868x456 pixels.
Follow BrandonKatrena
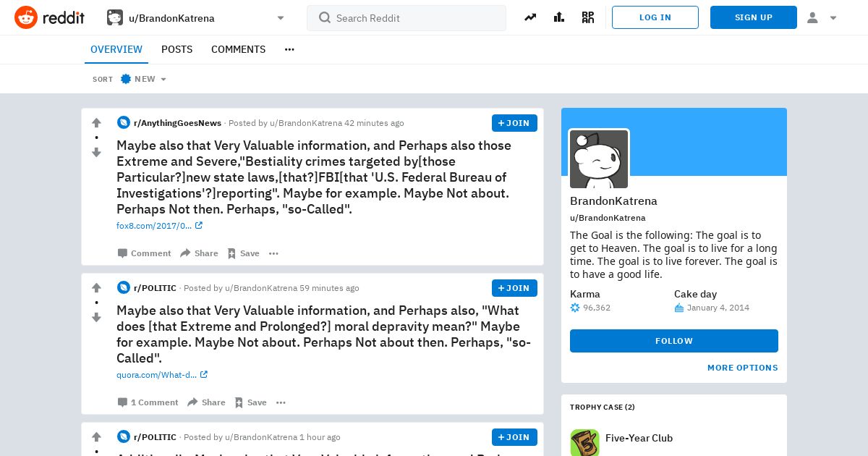(x=674, y=341)
